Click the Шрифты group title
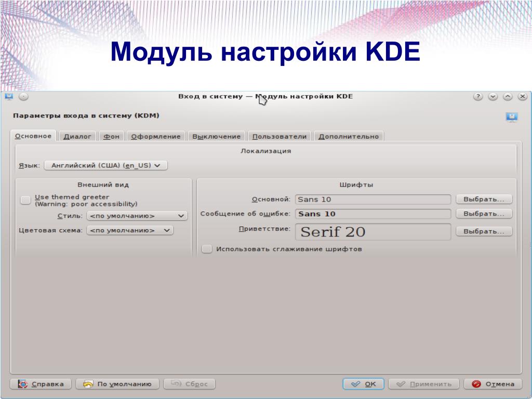The height and width of the screenshot is (399, 532). 356,185
